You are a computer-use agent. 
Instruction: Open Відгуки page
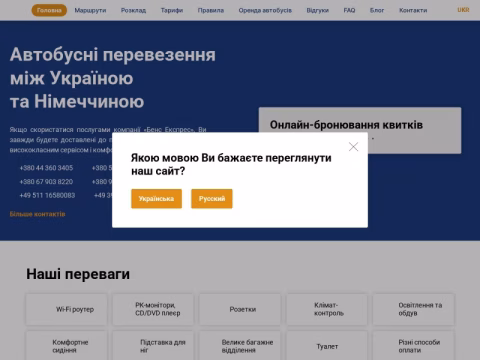[x=318, y=10]
